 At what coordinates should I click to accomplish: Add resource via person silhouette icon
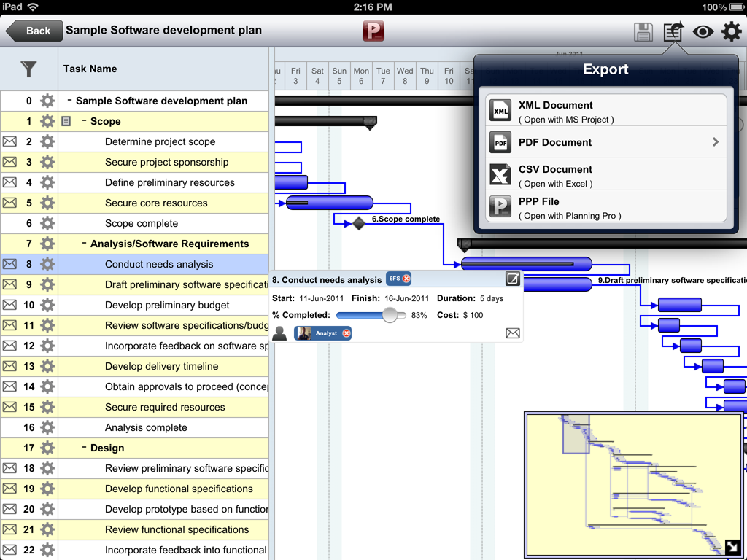[x=279, y=333]
